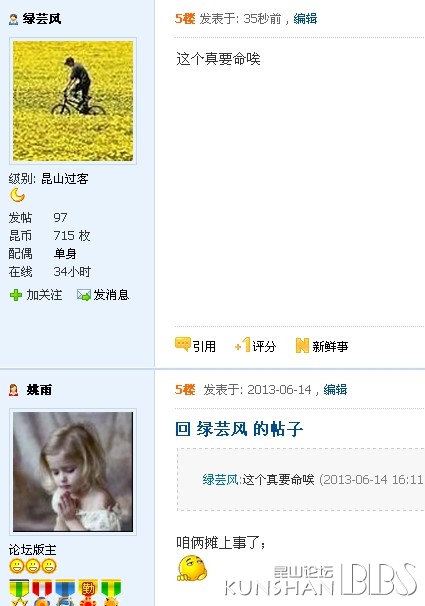
Task: Click the first smiley face rank icon
Action: pyautogui.click(x=17, y=566)
